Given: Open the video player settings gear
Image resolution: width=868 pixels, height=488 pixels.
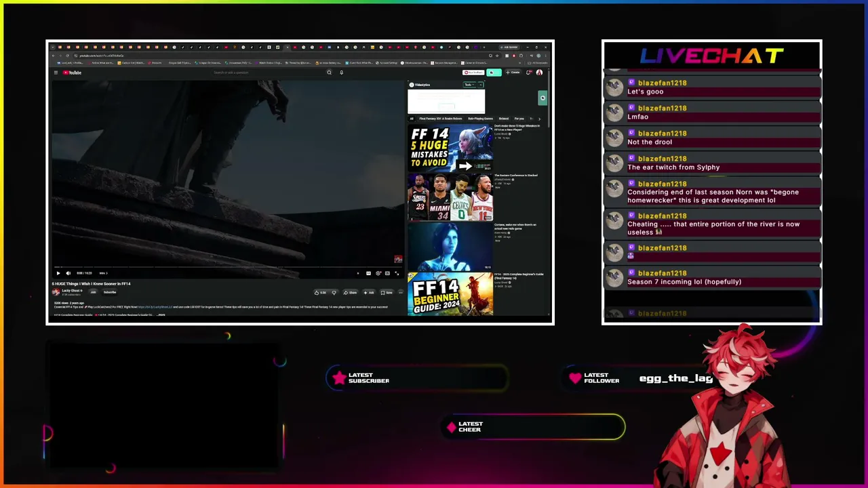Looking at the screenshot, I should (378, 273).
